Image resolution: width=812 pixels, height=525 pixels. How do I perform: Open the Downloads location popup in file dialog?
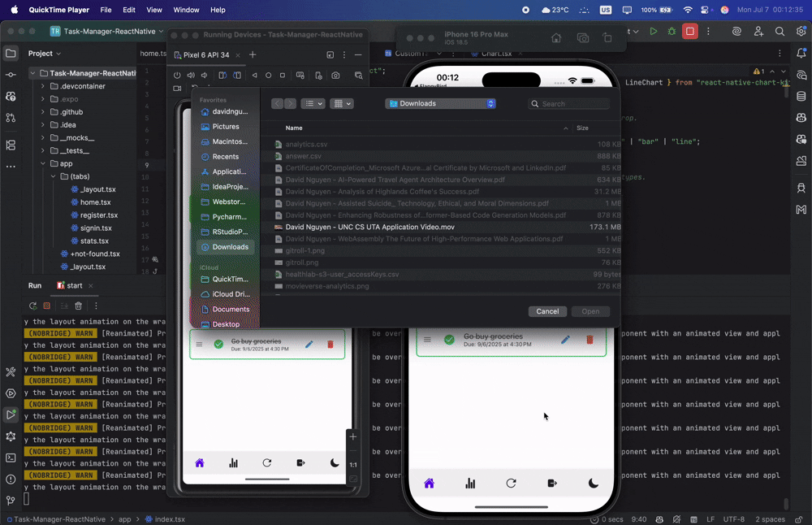click(x=440, y=104)
